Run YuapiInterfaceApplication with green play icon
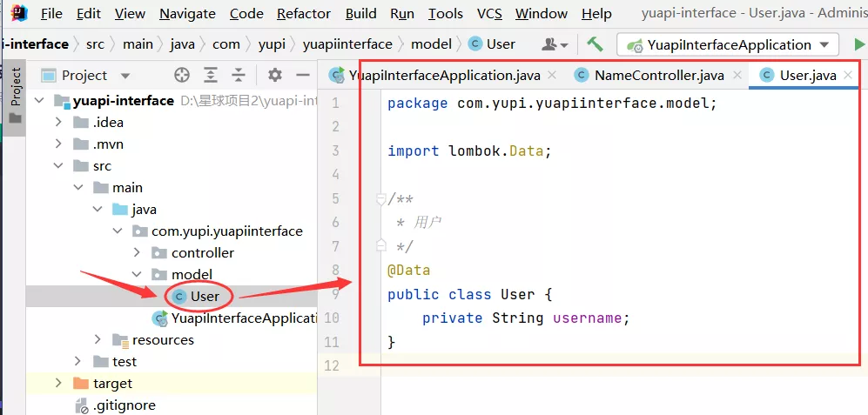The image size is (868, 415). point(859,44)
